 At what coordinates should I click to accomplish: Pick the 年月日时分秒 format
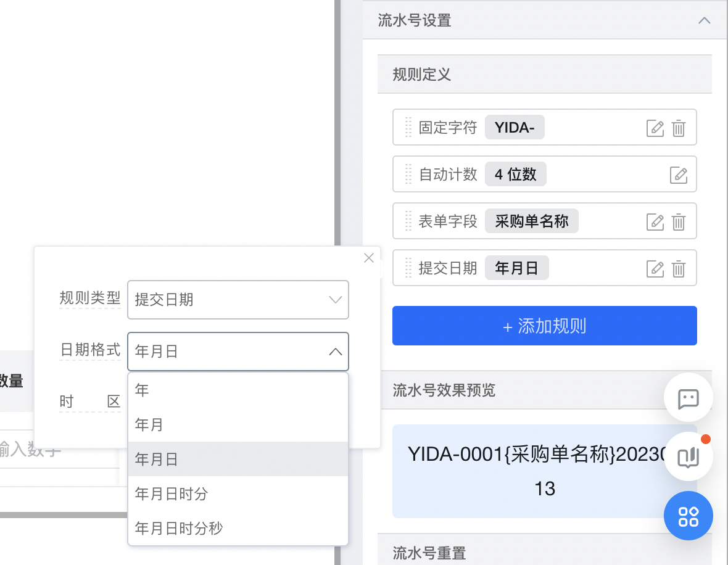click(238, 528)
